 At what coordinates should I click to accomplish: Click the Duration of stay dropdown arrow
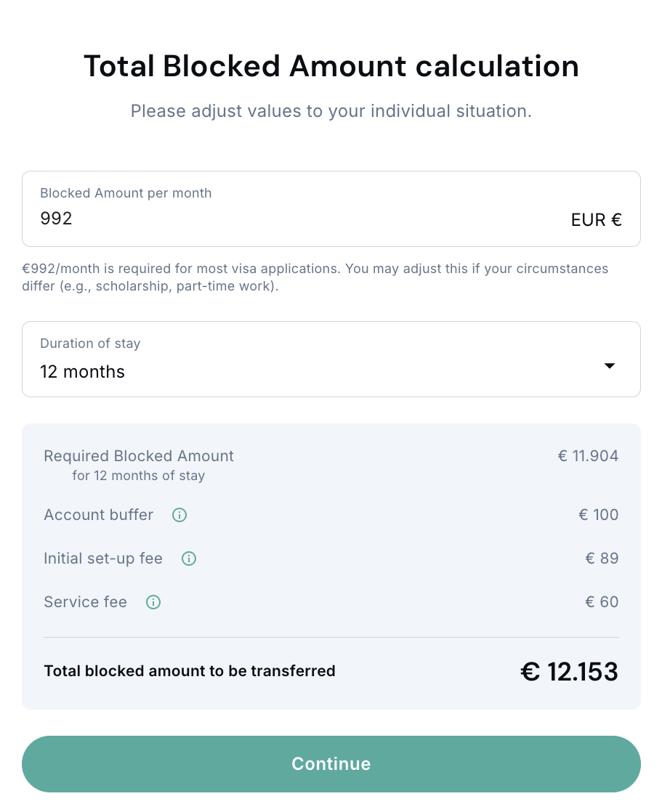click(610, 366)
